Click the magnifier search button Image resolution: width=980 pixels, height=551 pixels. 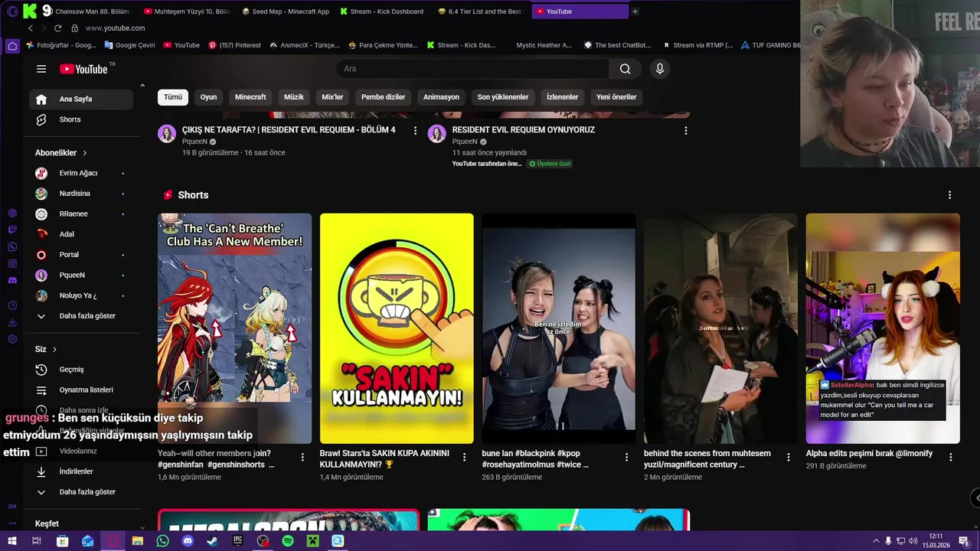pyautogui.click(x=626, y=69)
